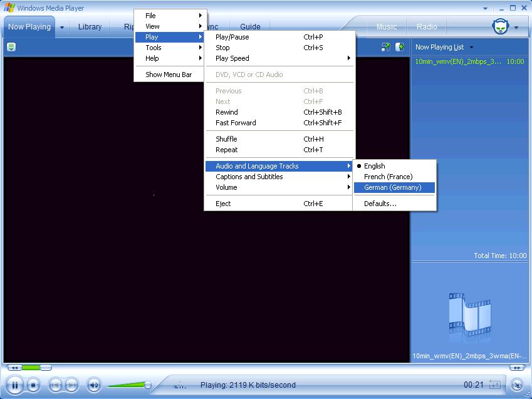Select the English audio track
532x399 pixels.
394,166
